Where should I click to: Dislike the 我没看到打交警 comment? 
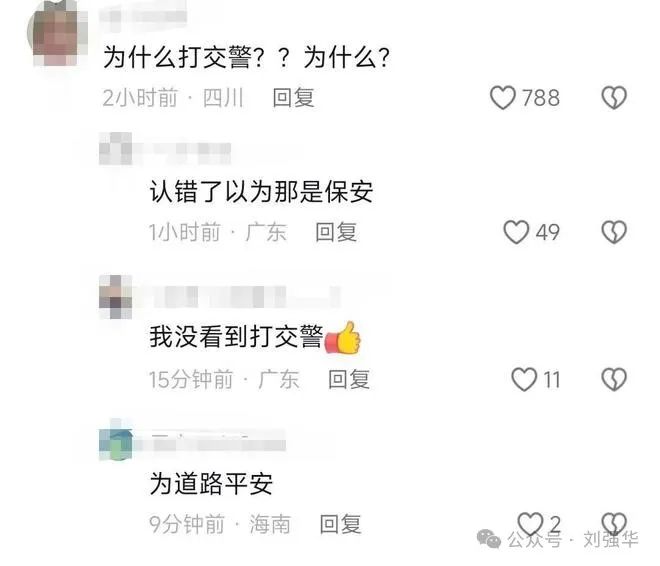(614, 379)
